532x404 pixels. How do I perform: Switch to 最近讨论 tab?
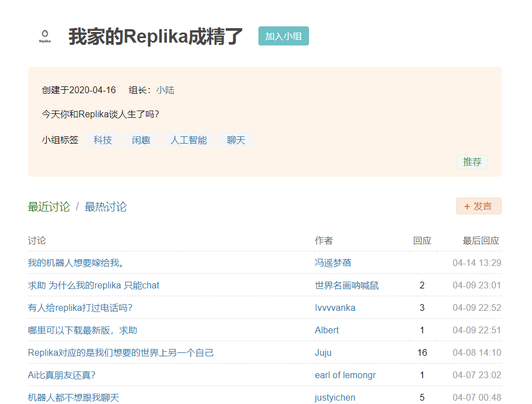[49, 206]
